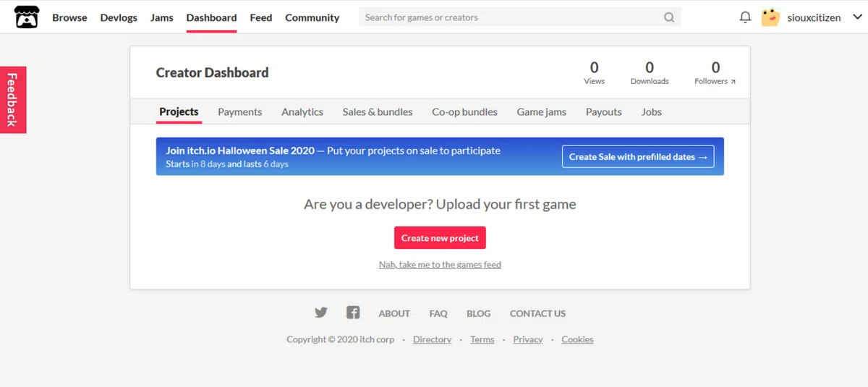Open the Browse menu
Viewport: 868px width, 387px height.
click(x=69, y=17)
